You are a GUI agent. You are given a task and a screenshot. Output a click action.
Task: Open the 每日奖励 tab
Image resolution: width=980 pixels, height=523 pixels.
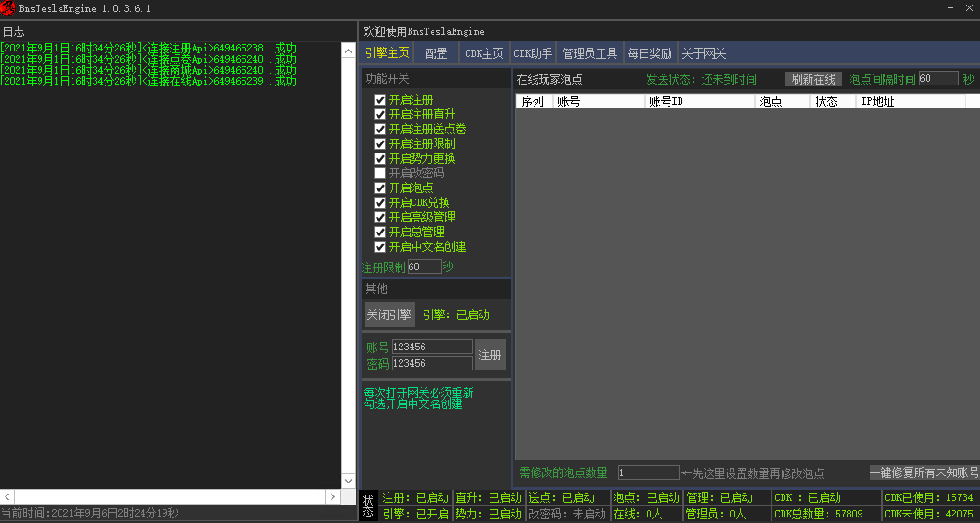(x=649, y=53)
